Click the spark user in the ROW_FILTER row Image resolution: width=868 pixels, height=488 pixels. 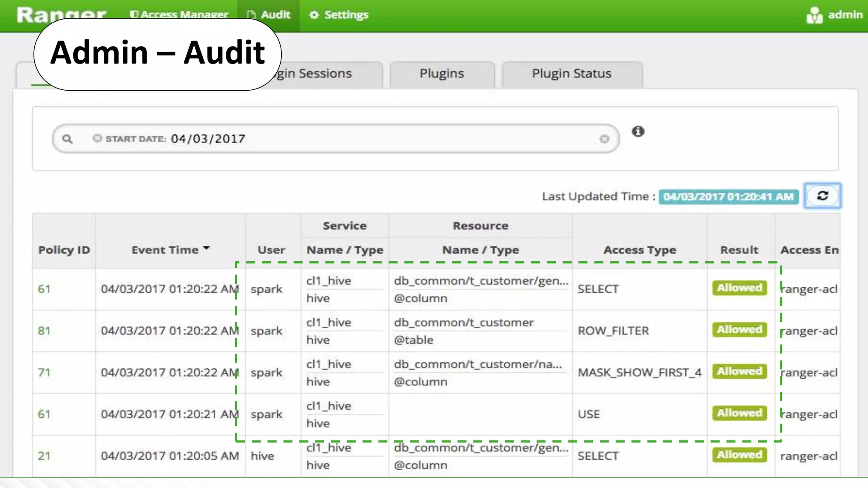coord(266,331)
